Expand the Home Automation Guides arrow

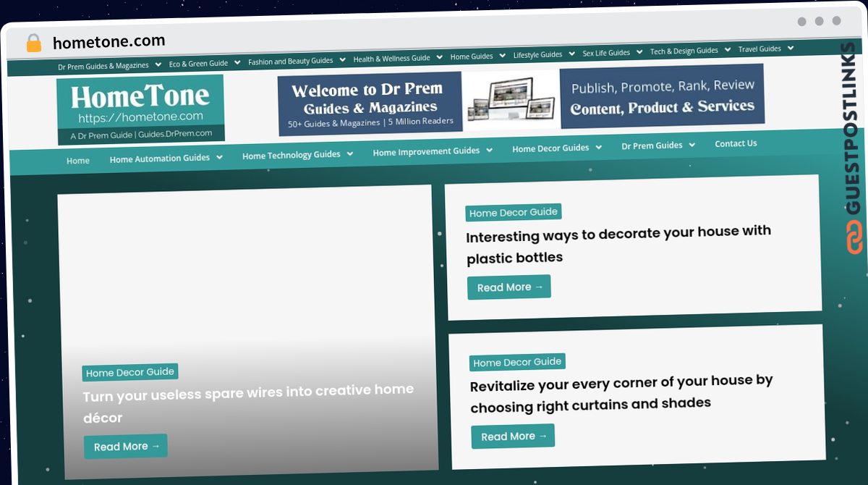coord(219,156)
